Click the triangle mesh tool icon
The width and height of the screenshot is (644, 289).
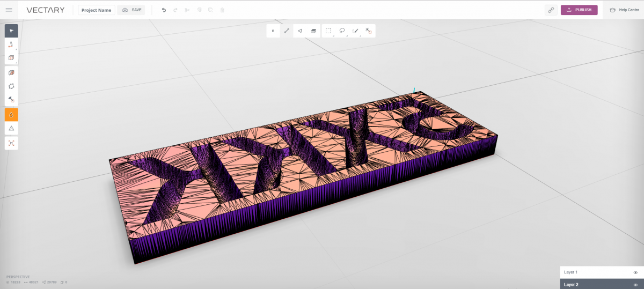tap(11, 128)
